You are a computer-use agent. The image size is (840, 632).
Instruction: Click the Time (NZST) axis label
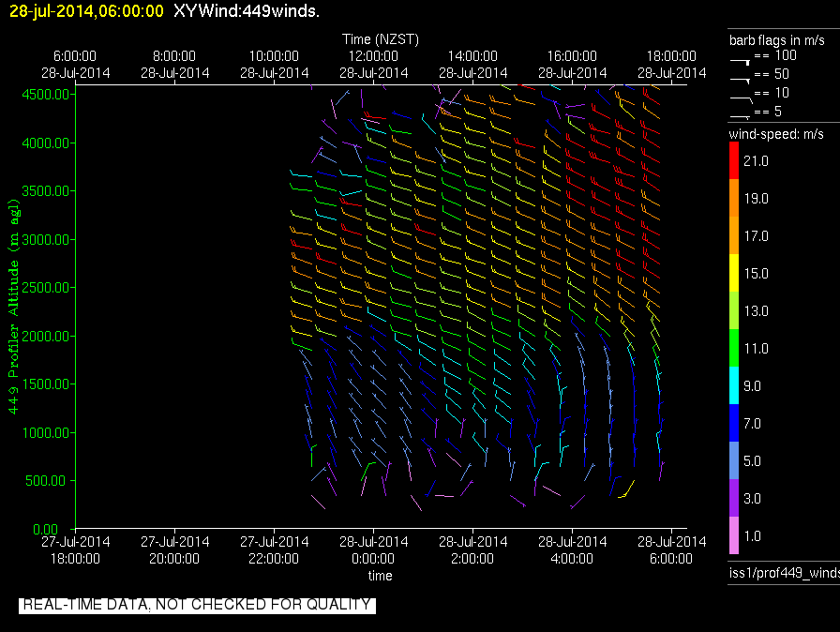pyautogui.click(x=380, y=39)
